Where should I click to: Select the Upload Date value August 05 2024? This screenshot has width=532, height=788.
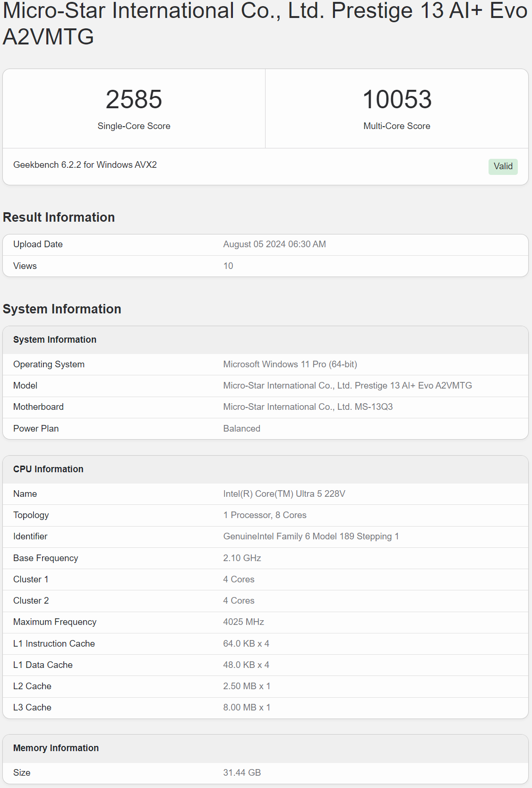275,244
